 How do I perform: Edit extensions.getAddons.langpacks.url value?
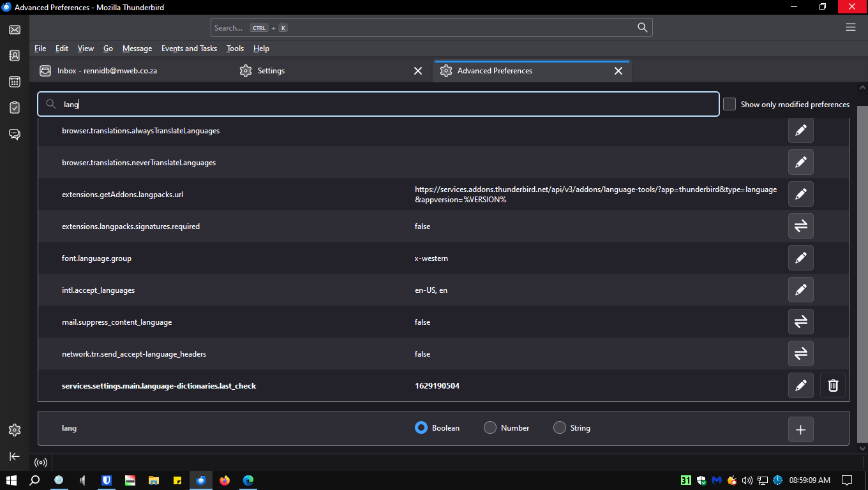(801, 194)
